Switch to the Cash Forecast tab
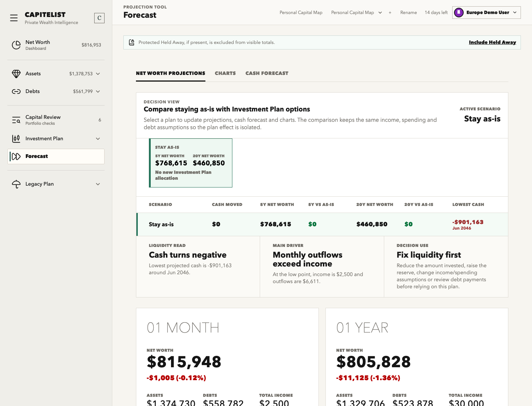The height and width of the screenshot is (406, 532). pos(267,73)
